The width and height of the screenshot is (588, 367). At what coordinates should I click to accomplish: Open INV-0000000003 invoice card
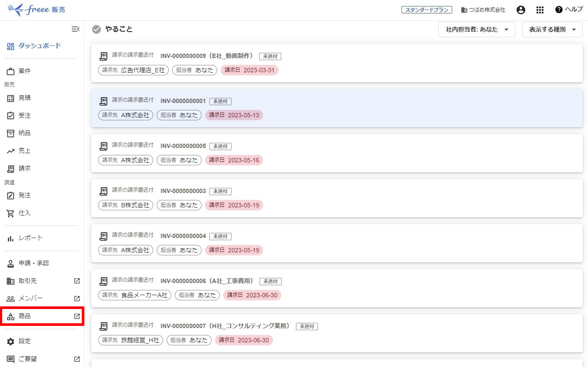tap(337, 198)
